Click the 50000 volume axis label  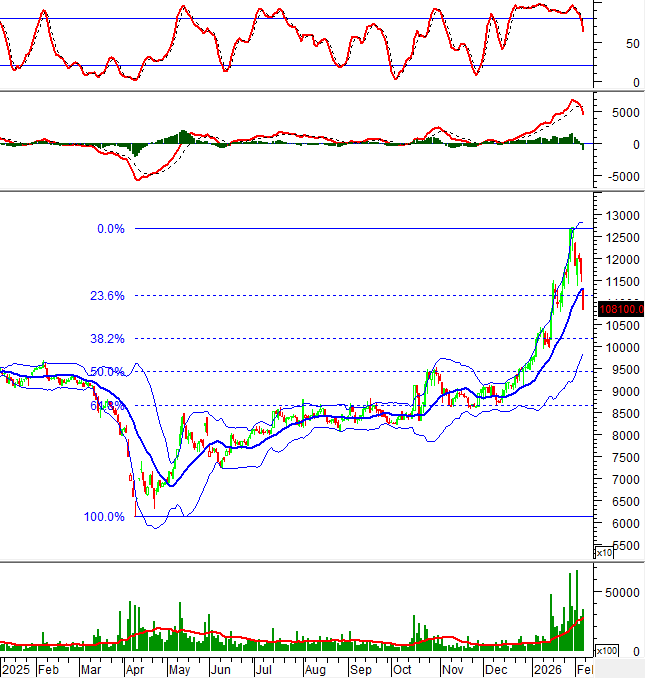click(x=619, y=592)
